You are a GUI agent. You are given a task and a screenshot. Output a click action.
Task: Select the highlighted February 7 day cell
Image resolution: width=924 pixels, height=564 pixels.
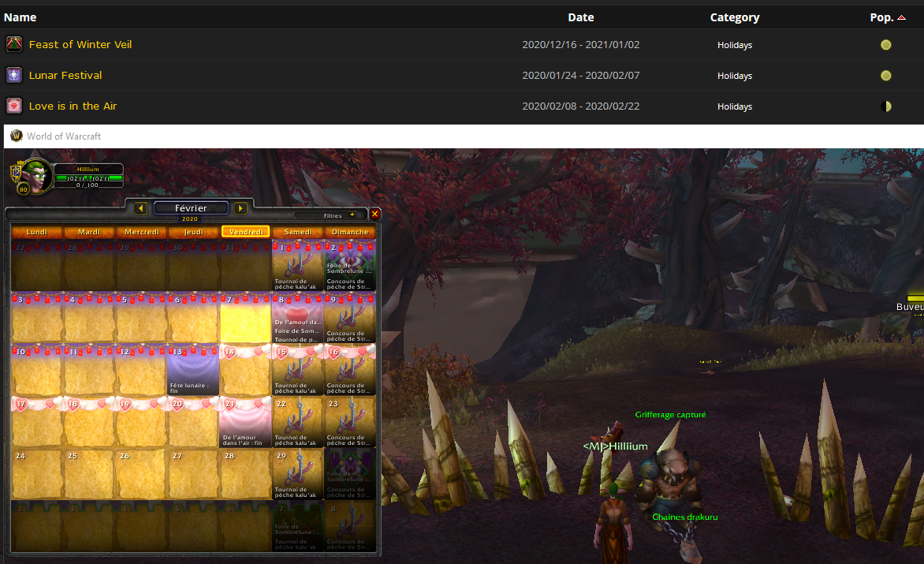[245, 317]
